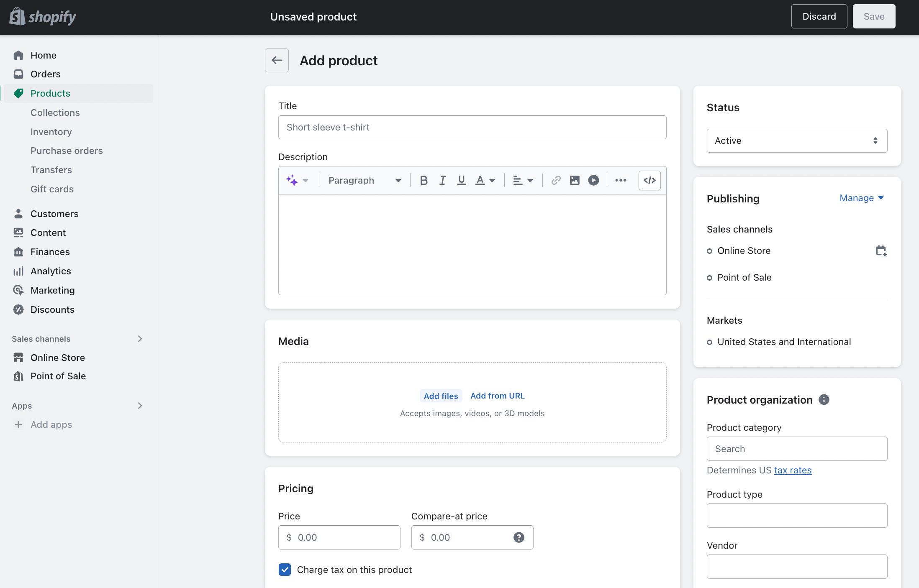Click the Orders inbox icon

pyautogui.click(x=18, y=74)
